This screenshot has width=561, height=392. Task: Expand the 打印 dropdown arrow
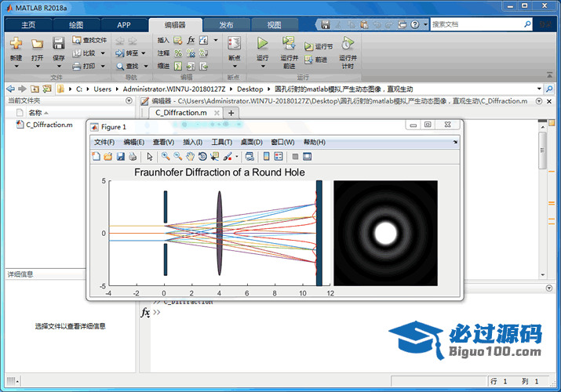(x=103, y=66)
